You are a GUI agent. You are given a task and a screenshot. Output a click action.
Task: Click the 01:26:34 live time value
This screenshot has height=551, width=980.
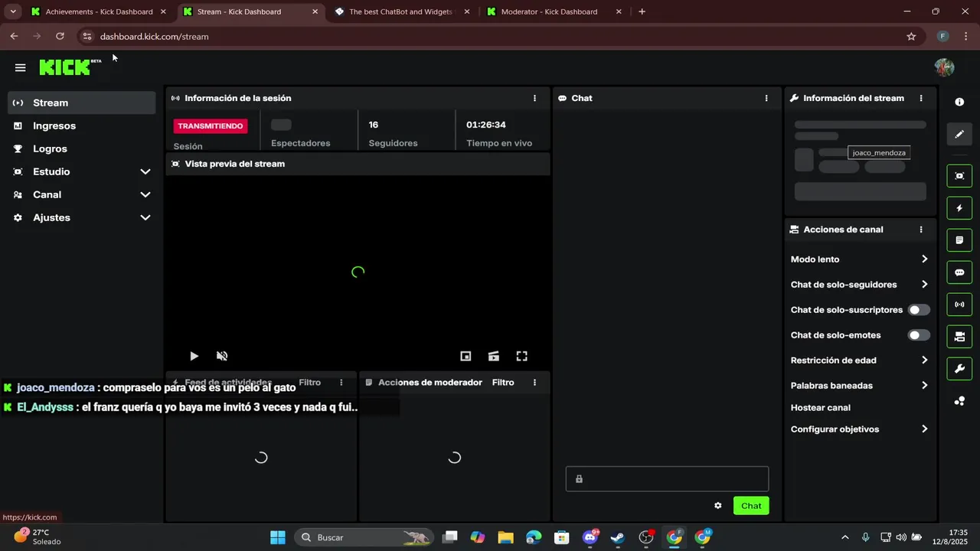click(486, 125)
